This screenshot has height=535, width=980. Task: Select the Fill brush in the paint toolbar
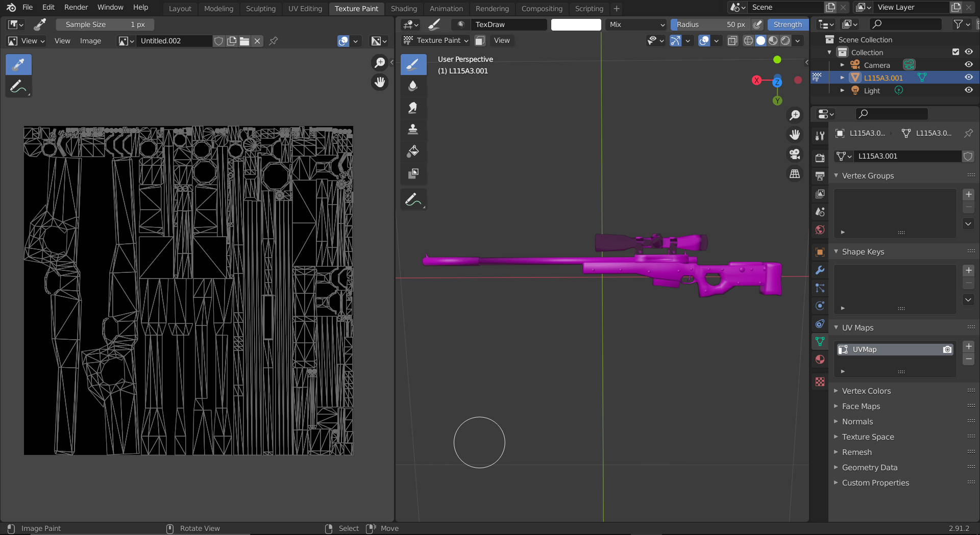coord(413,151)
